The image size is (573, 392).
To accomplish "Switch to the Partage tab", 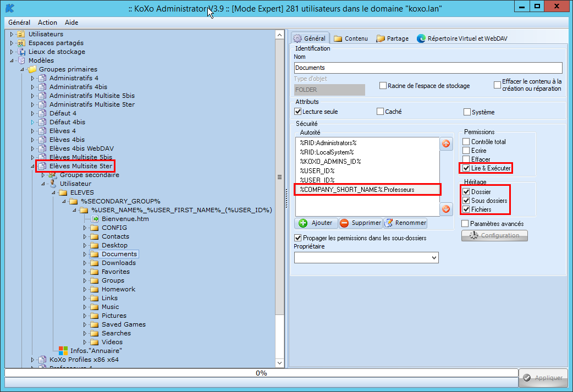I will tap(393, 38).
